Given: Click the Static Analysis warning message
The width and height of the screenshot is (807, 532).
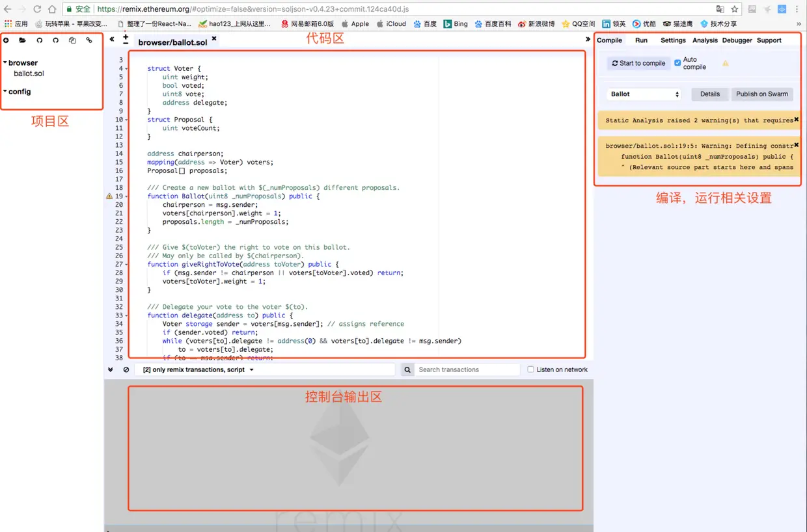Looking at the screenshot, I should point(698,120).
